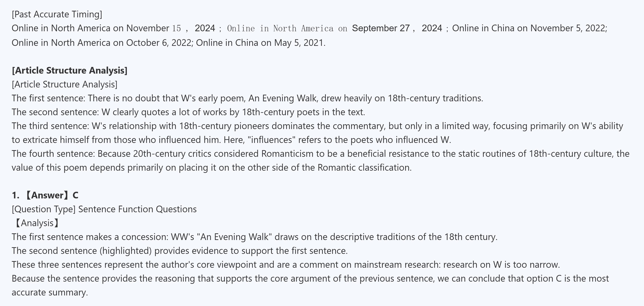Click the text "November 15, 2024"
The image size is (644, 306).
[171, 28]
